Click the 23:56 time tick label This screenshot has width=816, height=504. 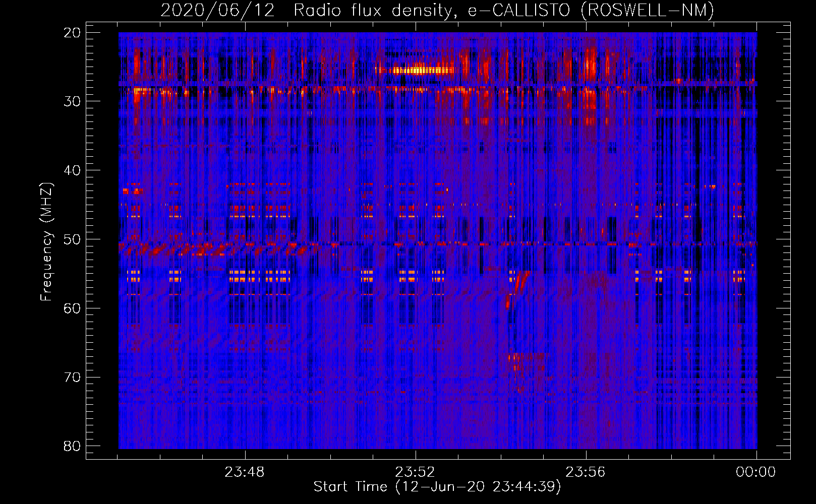[586, 472]
